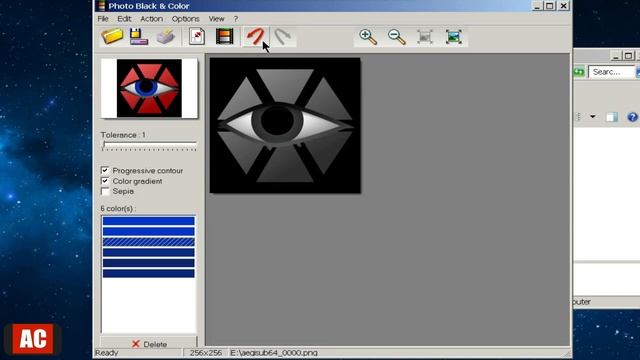This screenshot has width=640, height=360.
Task: Click the help question mark in background window
Action: pyautogui.click(x=633, y=117)
